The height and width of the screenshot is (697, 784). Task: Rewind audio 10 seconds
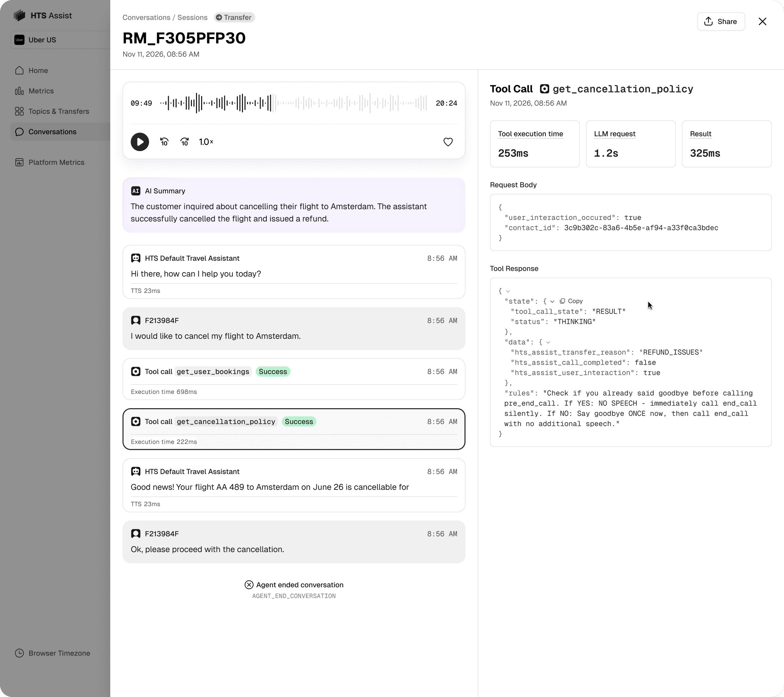(x=164, y=142)
